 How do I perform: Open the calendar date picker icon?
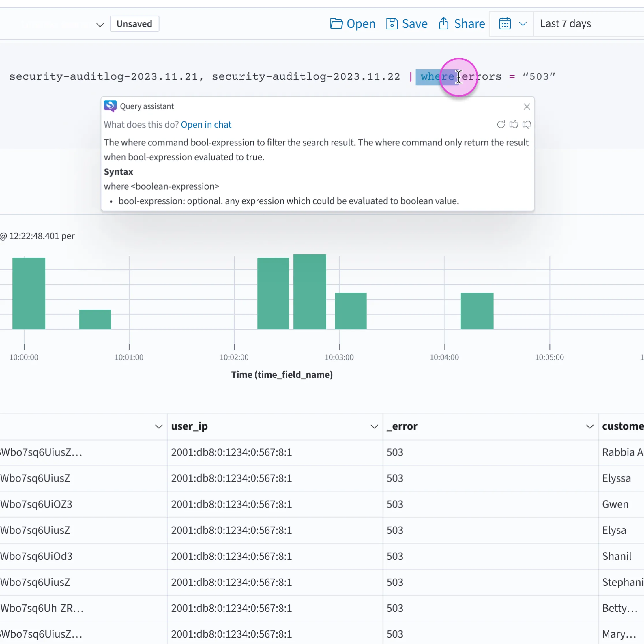click(505, 24)
